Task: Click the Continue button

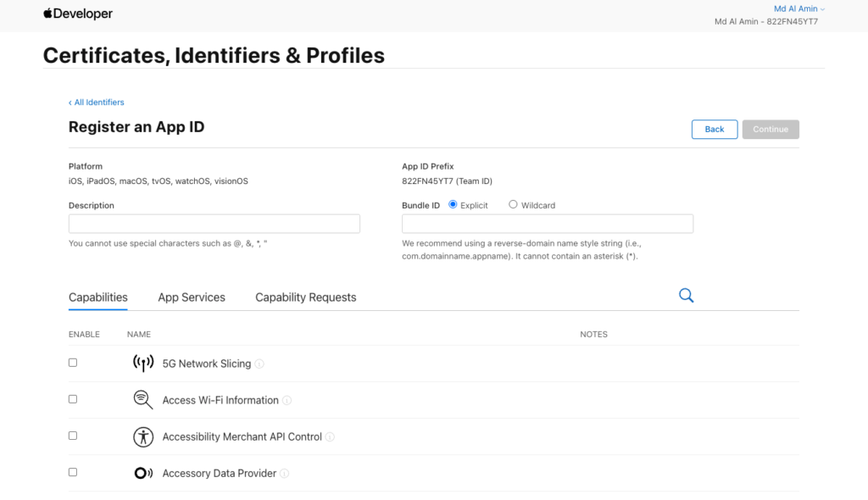Action: 771,129
